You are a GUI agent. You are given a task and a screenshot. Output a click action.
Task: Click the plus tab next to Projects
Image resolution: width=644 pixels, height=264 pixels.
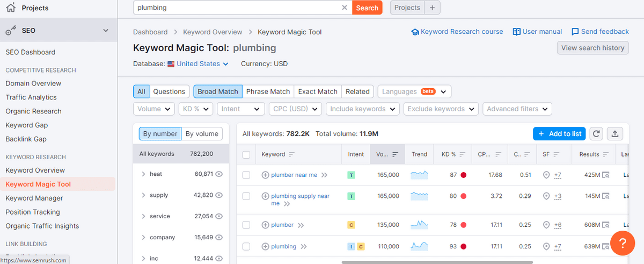coord(433,8)
